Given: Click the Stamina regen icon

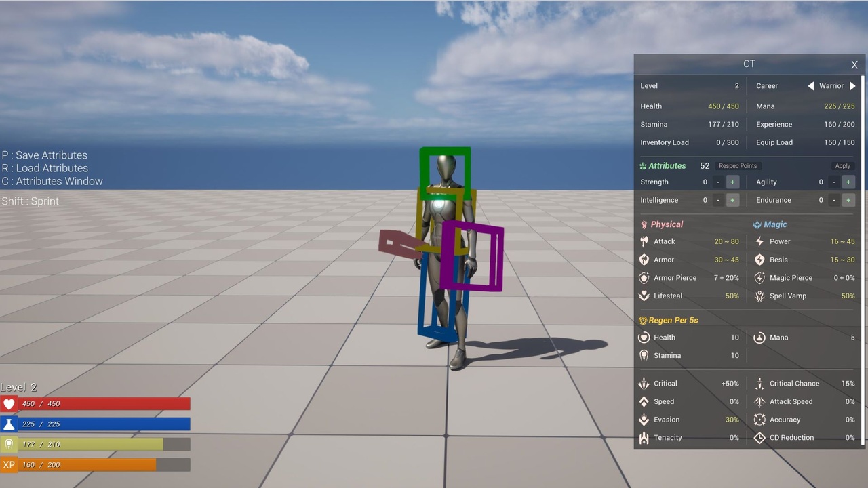Looking at the screenshot, I should click(x=644, y=356).
